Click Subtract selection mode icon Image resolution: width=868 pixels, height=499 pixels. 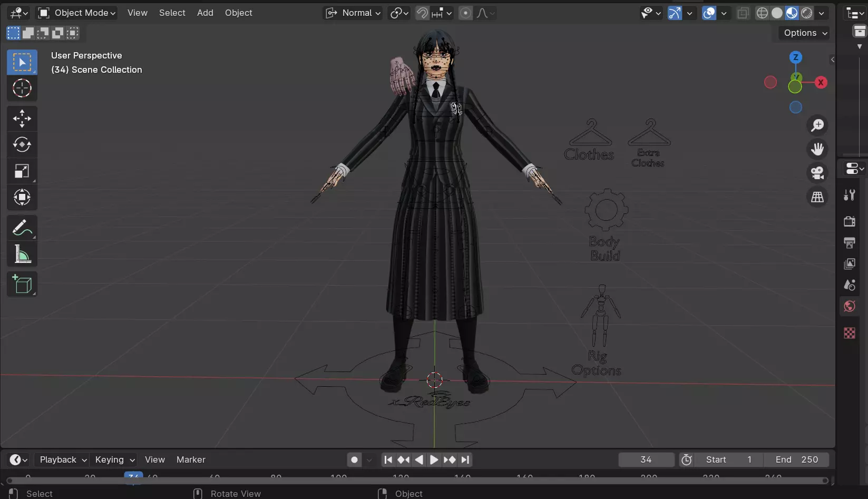[43, 33]
